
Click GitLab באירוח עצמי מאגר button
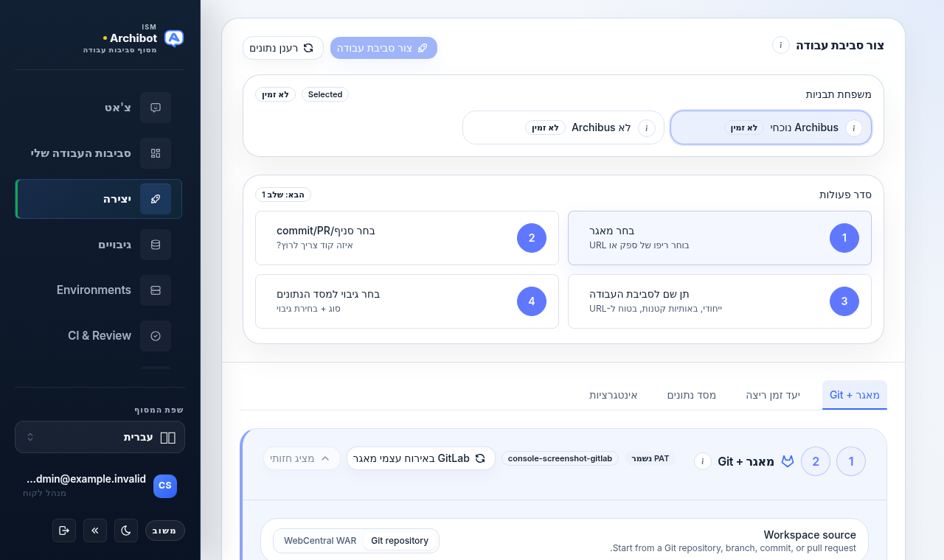(421, 458)
